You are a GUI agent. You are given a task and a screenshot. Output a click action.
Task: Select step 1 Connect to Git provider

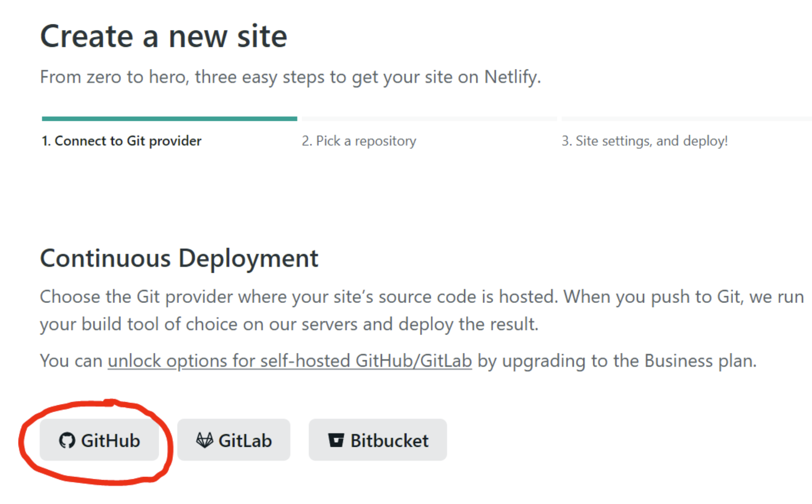[121, 141]
